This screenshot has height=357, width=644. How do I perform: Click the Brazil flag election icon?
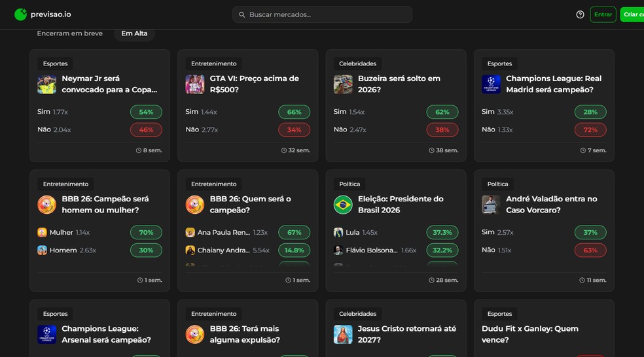tap(343, 205)
